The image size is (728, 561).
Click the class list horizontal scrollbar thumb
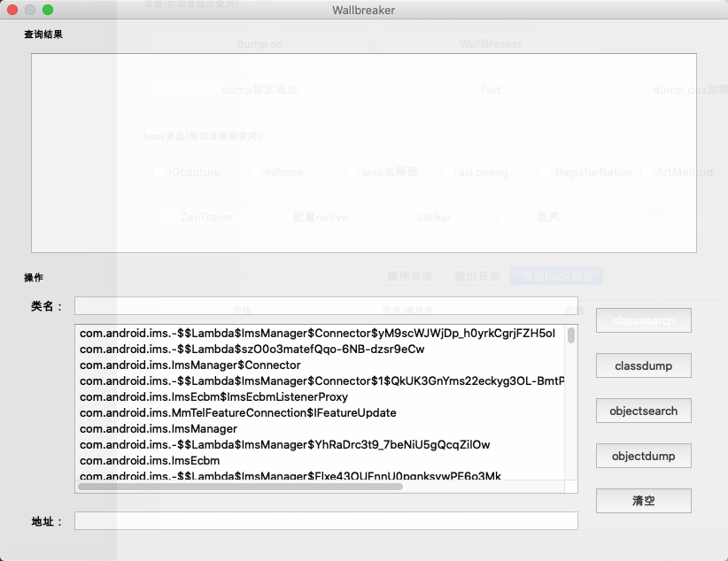click(241, 487)
